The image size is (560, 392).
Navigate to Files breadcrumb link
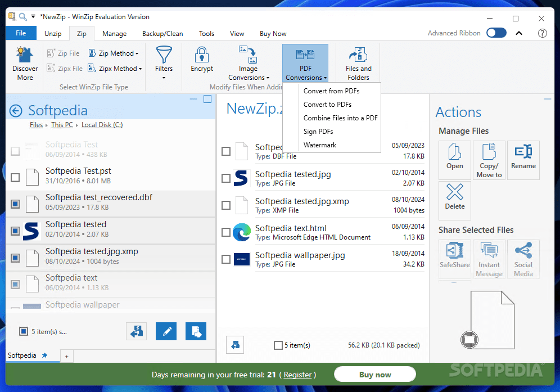[x=36, y=125]
